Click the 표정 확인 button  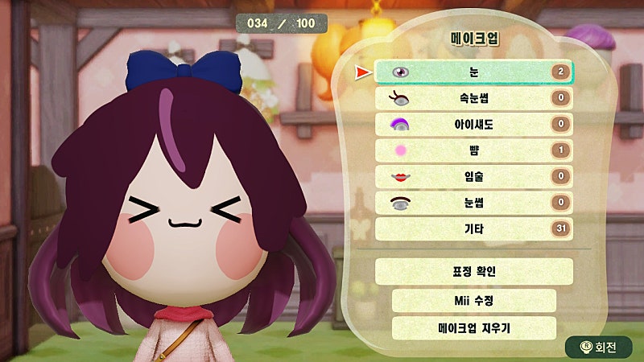tap(474, 271)
